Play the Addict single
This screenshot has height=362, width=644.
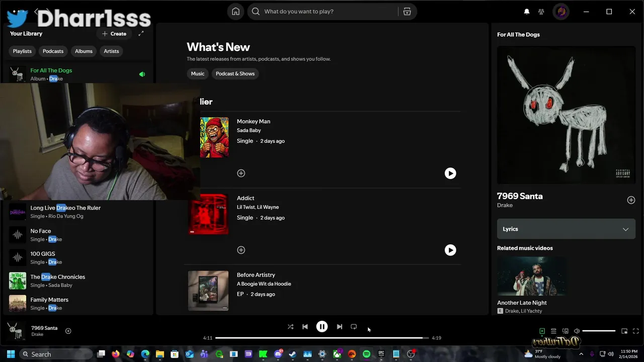click(x=450, y=250)
